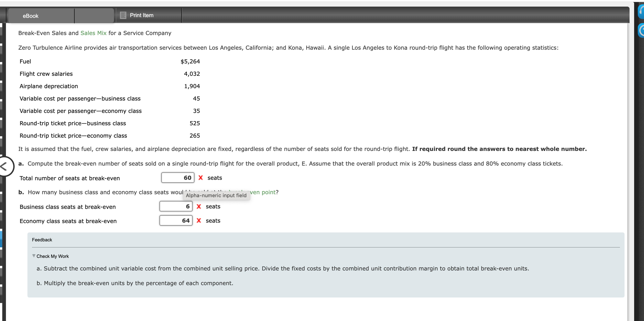Click the 'Alpha-numeric input field' tooltip
This screenshot has width=644, height=321.
point(216,195)
